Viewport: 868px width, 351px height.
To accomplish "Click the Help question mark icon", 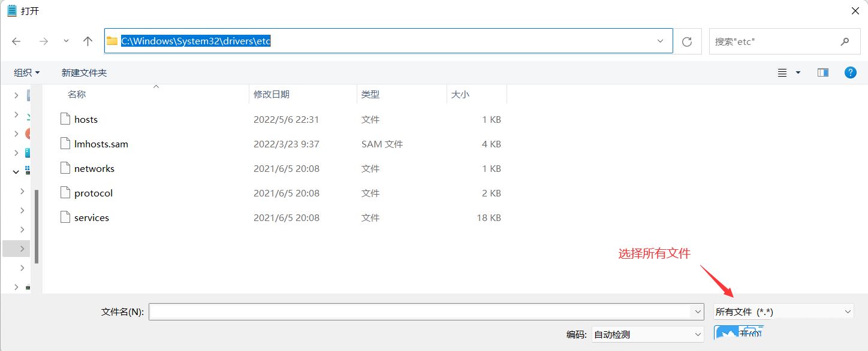I will click(x=850, y=72).
